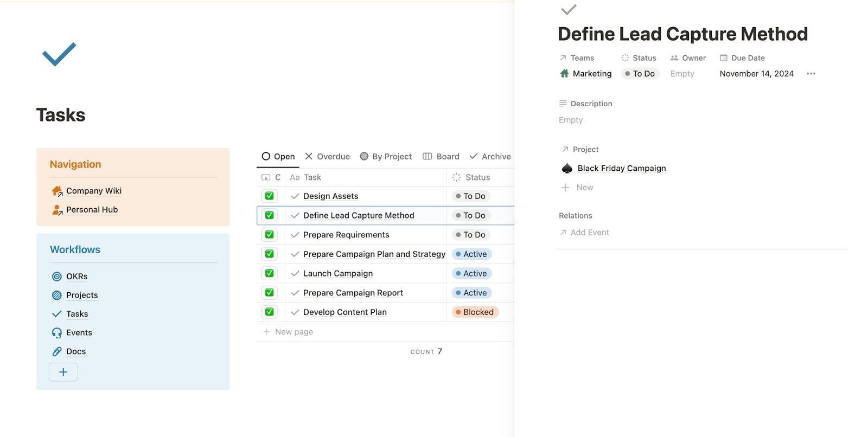Viewport: 868px width, 437px height.
Task: Click the OKRs target icon
Action: (57, 277)
